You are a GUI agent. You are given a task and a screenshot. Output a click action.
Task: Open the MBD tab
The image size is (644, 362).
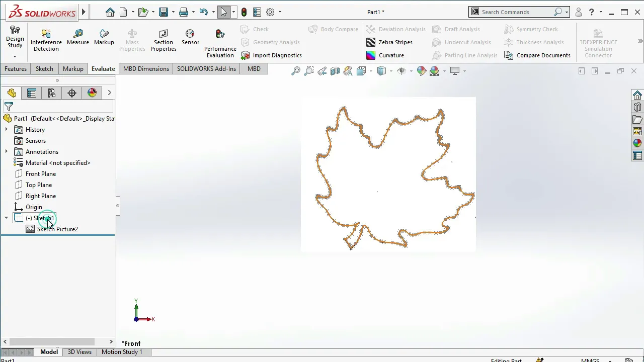pos(254,69)
